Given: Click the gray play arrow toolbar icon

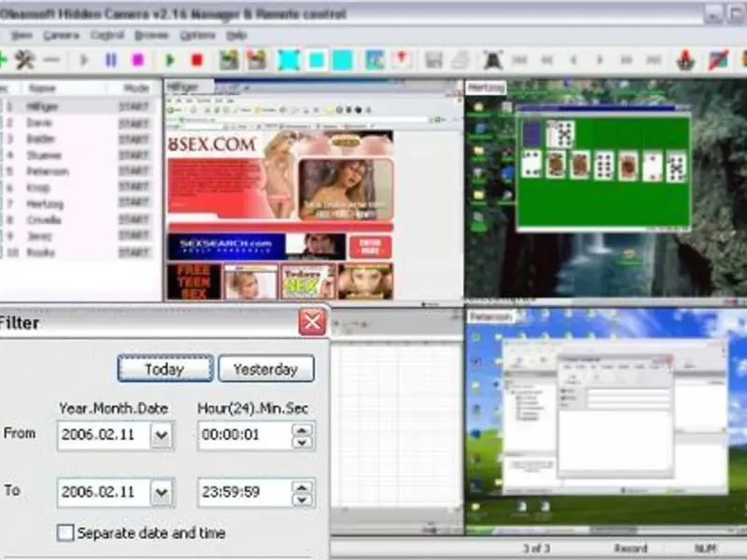Looking at the screenshot, I should pyautogui.click(x=84, y=60).
